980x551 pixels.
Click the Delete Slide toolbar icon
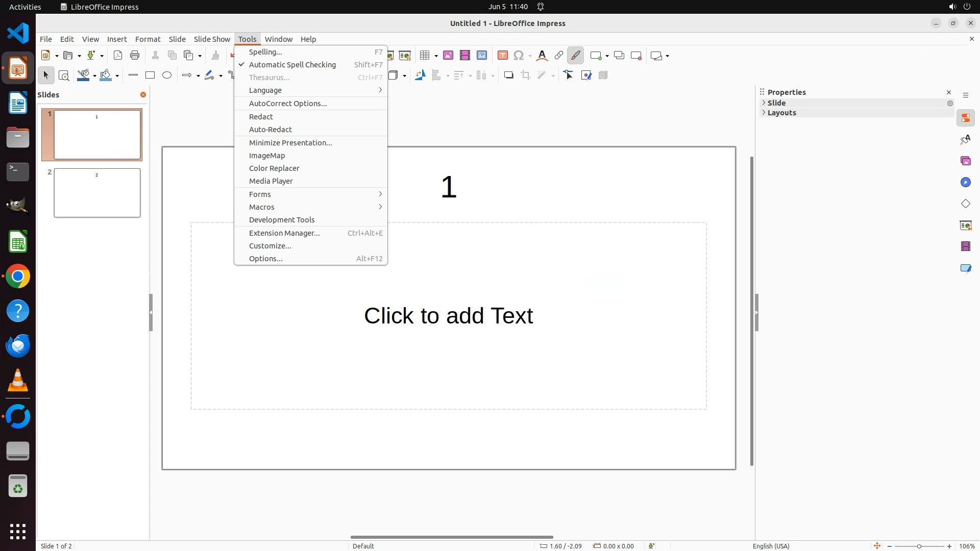tap(636, 56)
